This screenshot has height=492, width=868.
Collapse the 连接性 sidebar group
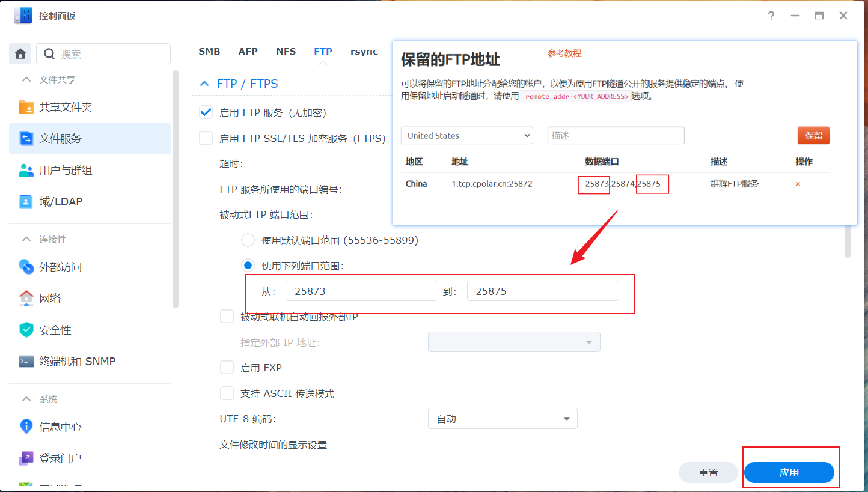coord(26,239)
